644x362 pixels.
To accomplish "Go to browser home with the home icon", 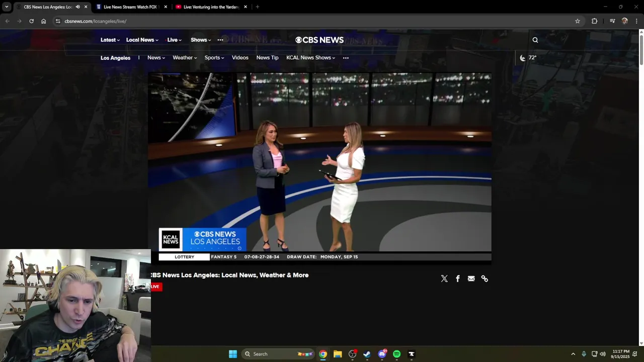I will [x=44, y=21].
